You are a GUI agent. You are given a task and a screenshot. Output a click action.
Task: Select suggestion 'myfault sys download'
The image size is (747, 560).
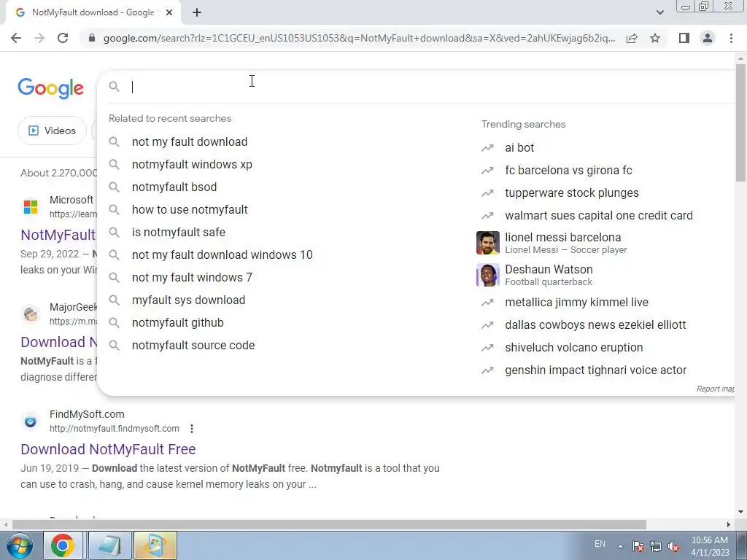(x=189, y=300)
